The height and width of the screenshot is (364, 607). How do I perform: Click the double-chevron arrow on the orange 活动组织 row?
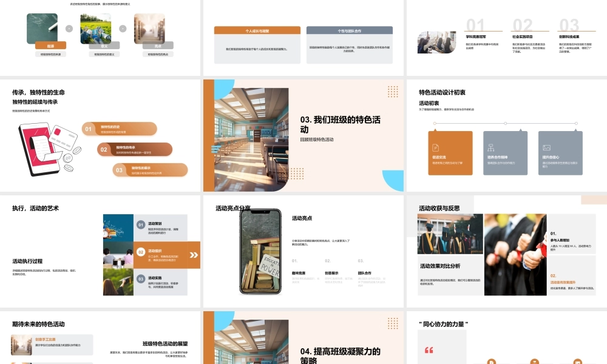point(194,255)
